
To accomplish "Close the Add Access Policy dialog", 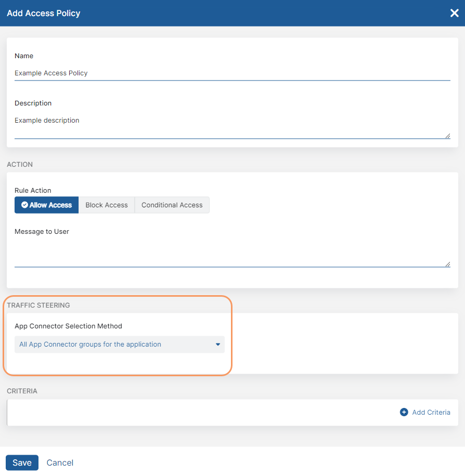I will pyautogui.click(x=454, y=13).
